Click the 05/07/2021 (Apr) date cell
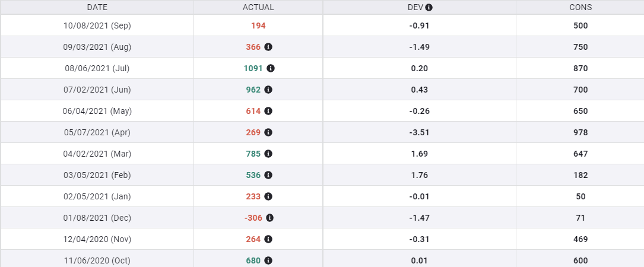This screenshot has height=267, width=644. tap(97, 132)
